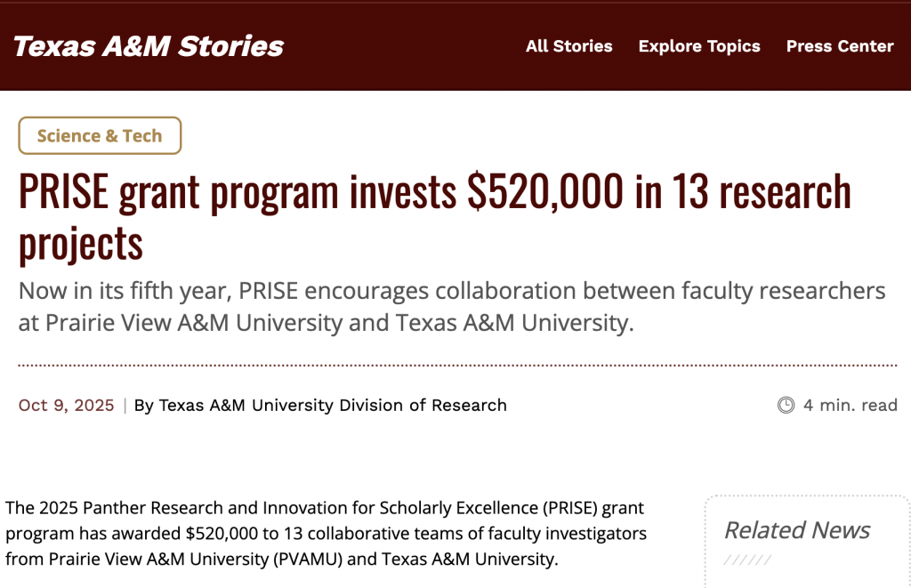Viewport: 911px width, 588px height.
Task: Open the Press Center page
Action: coord(839,46)
